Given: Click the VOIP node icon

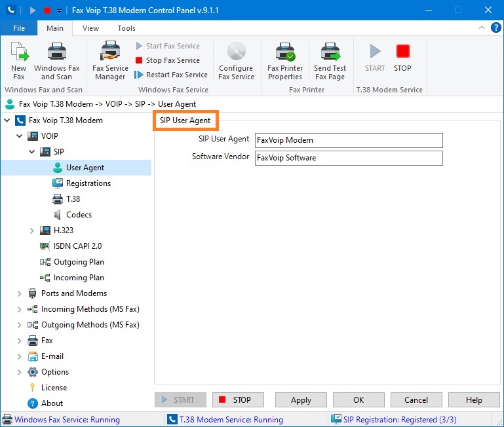Looking at the screenshot, I should (x=33, y=136).
